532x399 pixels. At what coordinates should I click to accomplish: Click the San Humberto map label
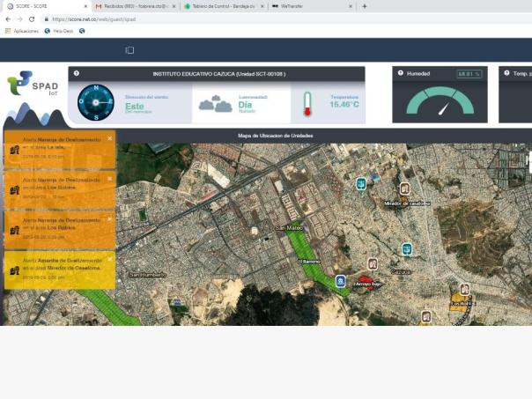pos(148,275)
